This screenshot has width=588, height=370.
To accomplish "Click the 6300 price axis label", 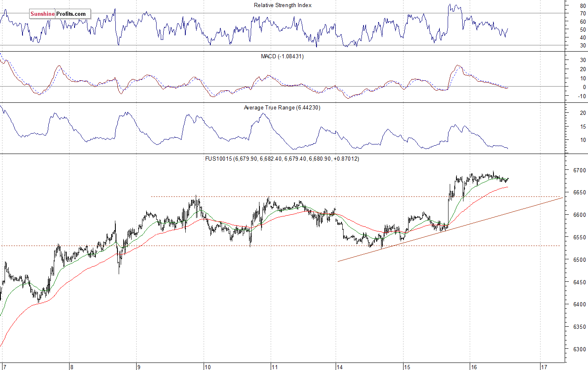I will [x=580, y=349].
